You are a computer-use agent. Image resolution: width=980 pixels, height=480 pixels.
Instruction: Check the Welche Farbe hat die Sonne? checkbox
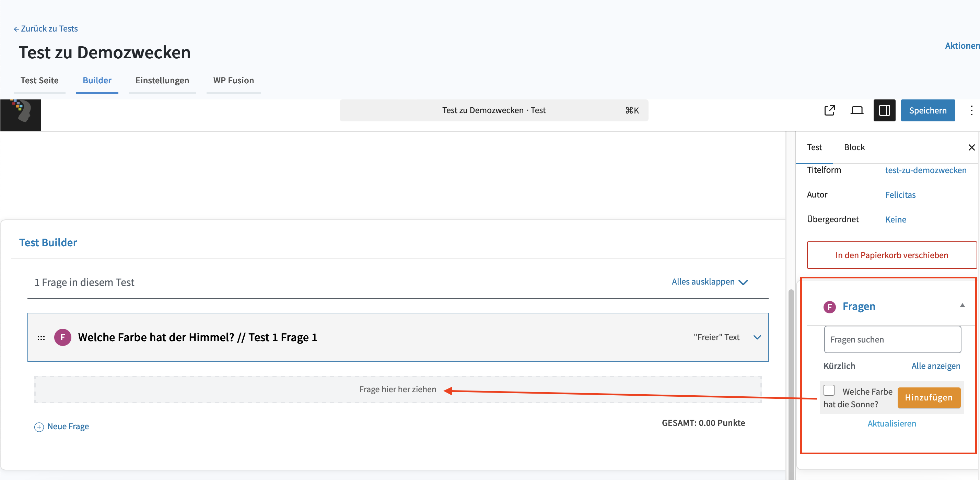tap(829, 390)
